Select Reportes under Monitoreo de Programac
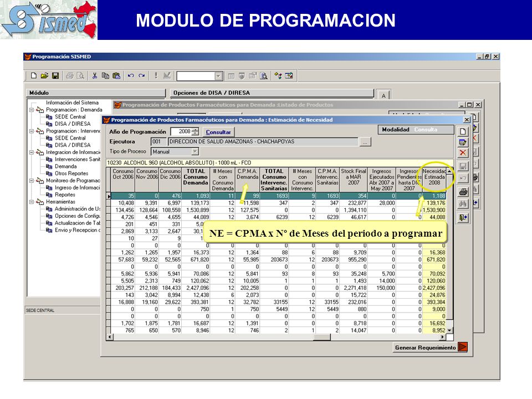Screen dimensions: 532x399 point(65,195)
